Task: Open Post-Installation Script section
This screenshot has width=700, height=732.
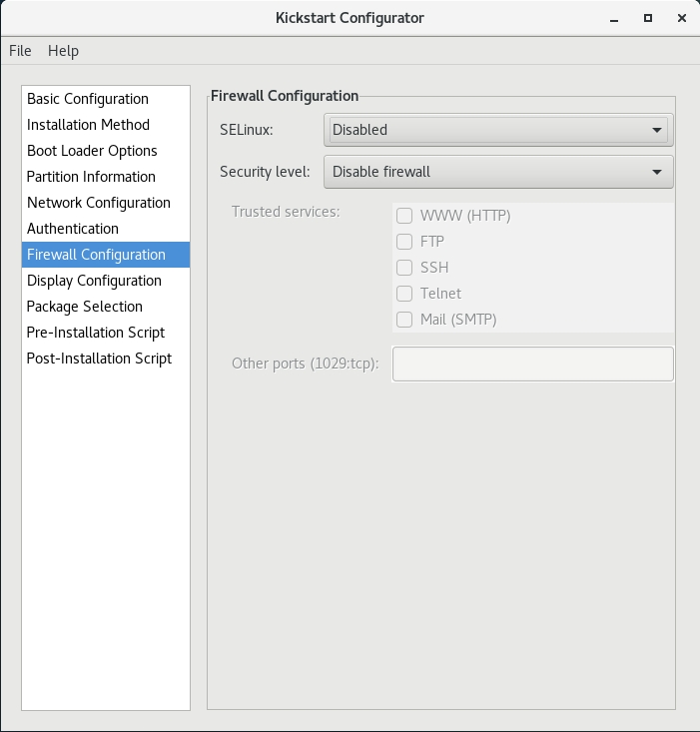Action: pos(99,359)
